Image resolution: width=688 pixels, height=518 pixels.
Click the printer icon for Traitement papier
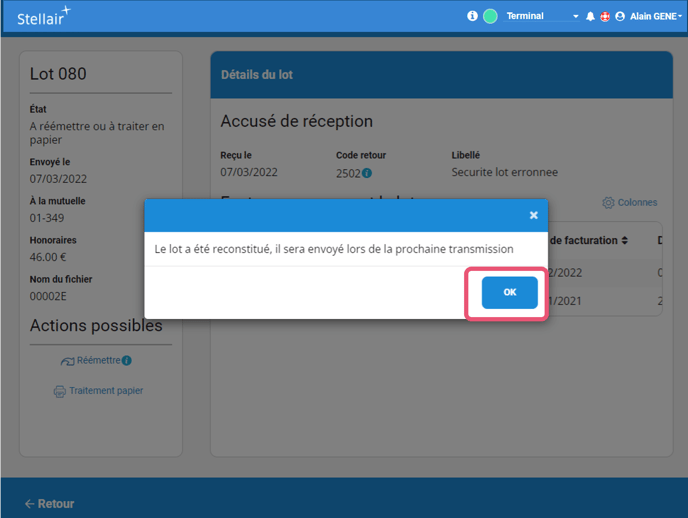click(59, 392)
